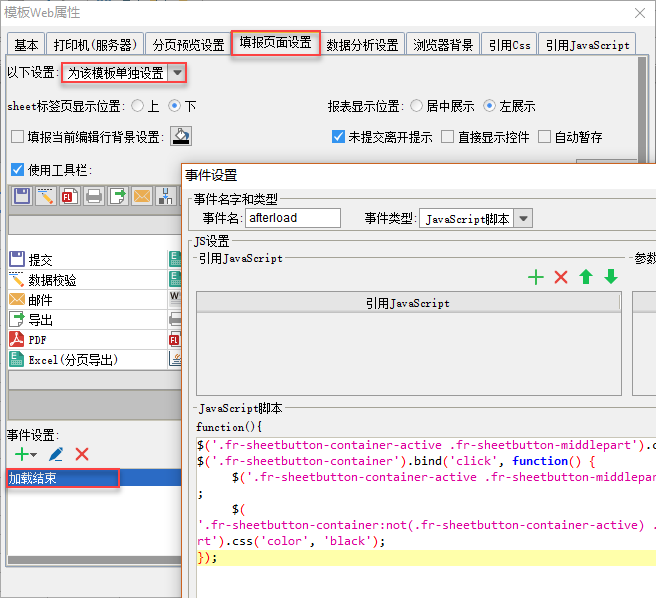The image size is (656, 598).
Task: Click the export icon in the toolbar strip
Action: tap(118, 196)
